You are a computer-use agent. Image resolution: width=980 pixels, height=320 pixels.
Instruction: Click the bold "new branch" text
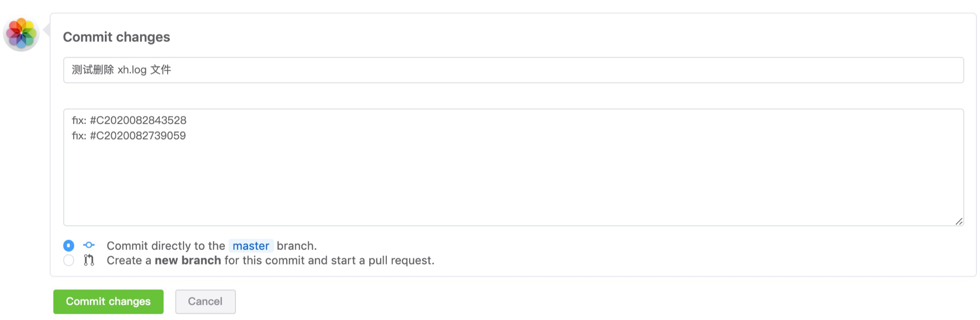pyautogui.click(x=188, y=260)
